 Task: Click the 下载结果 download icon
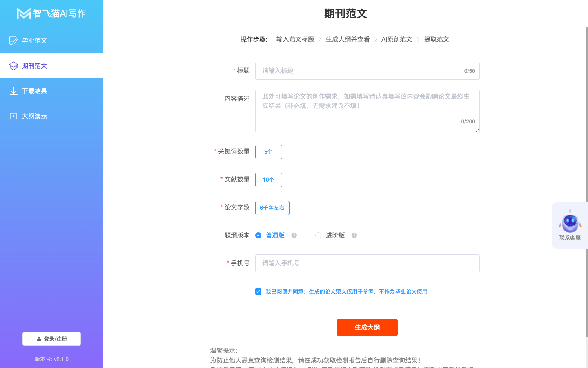[x=13, y=91]
